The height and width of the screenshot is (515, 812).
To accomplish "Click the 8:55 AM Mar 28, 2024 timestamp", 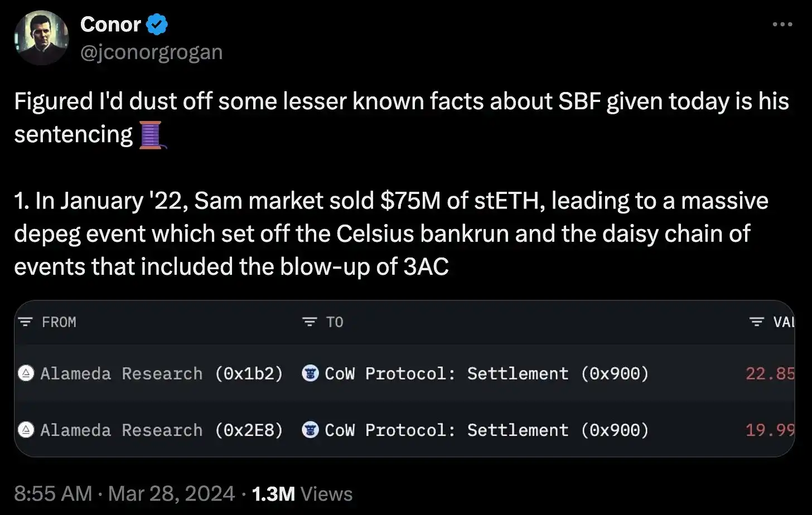I will tap(124, 494).
